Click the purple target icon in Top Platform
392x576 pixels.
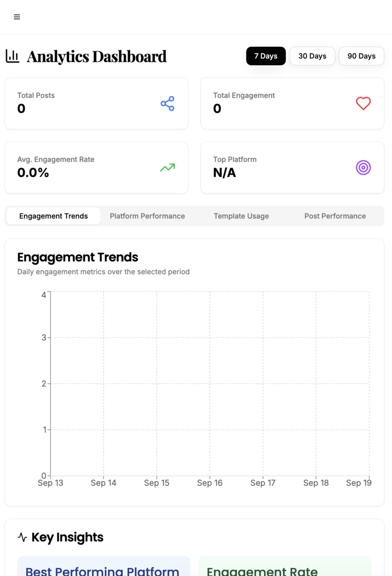click(363, 168)
